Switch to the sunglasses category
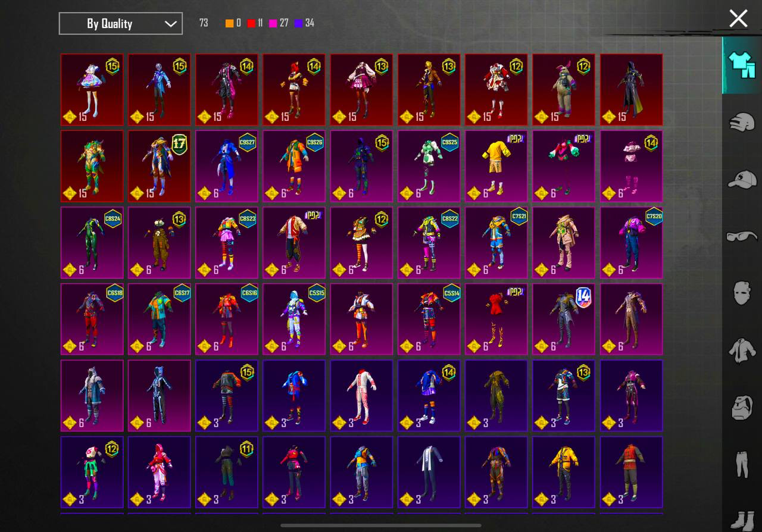The image size is (762, 532). pos(742,236)
